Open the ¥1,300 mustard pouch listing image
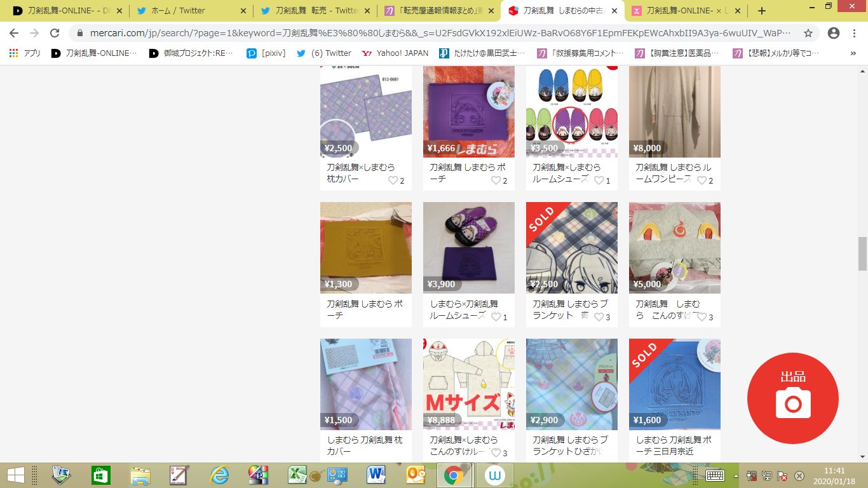The image size is (868, 488). (x=366, y=248)
